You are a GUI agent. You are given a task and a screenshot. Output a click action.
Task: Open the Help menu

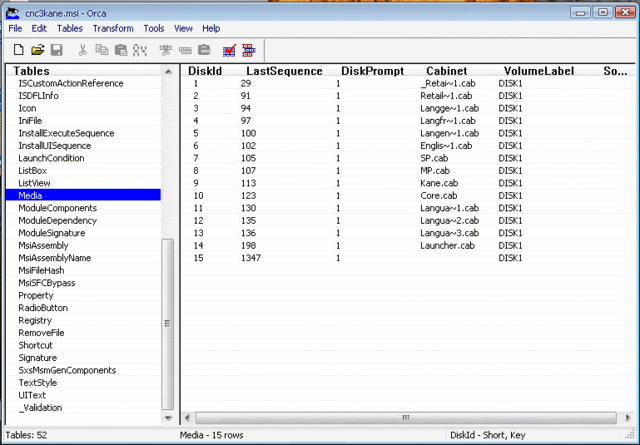click(x=211, y=28)
